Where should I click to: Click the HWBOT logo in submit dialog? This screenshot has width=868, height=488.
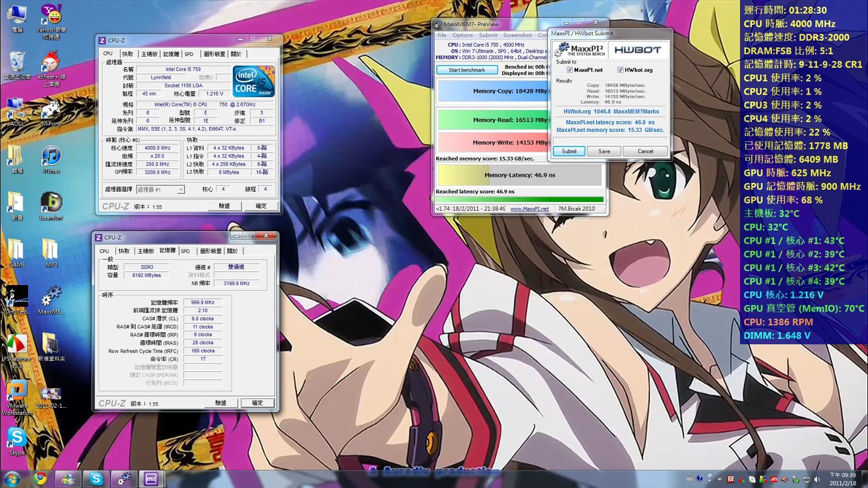pos(638,49)
